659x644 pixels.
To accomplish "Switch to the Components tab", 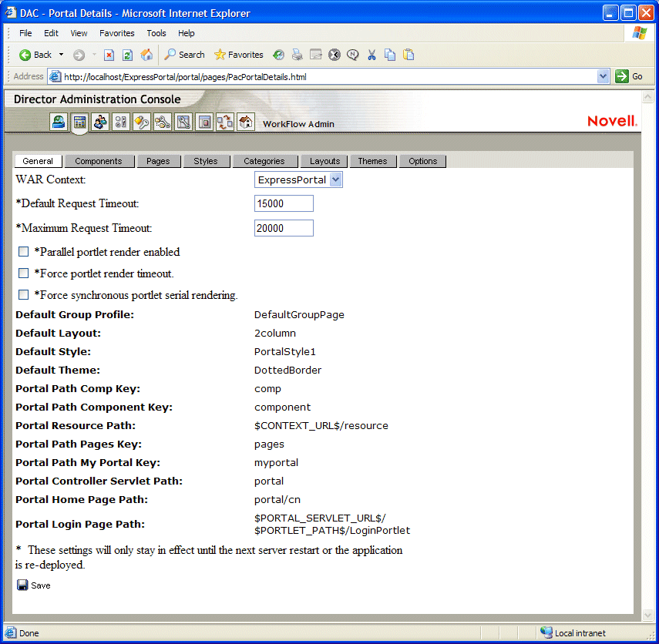I will click(99, 161).
